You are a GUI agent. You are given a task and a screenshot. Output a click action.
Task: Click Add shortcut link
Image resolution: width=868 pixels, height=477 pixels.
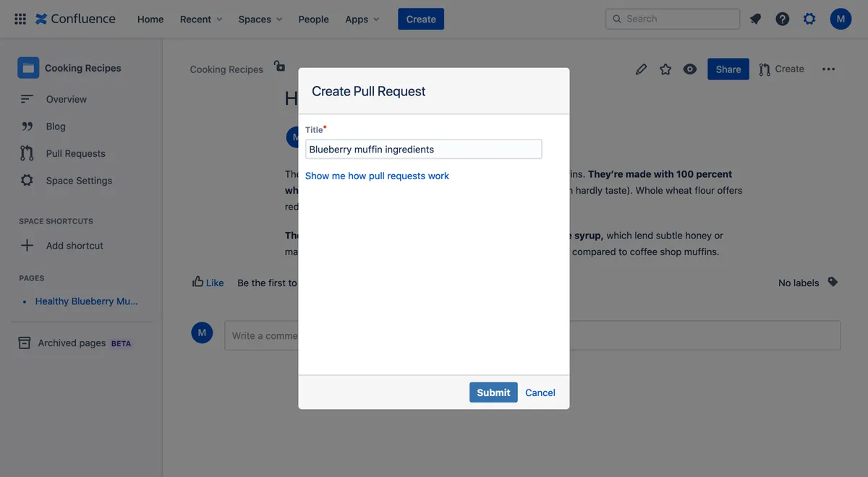point(75,246)
